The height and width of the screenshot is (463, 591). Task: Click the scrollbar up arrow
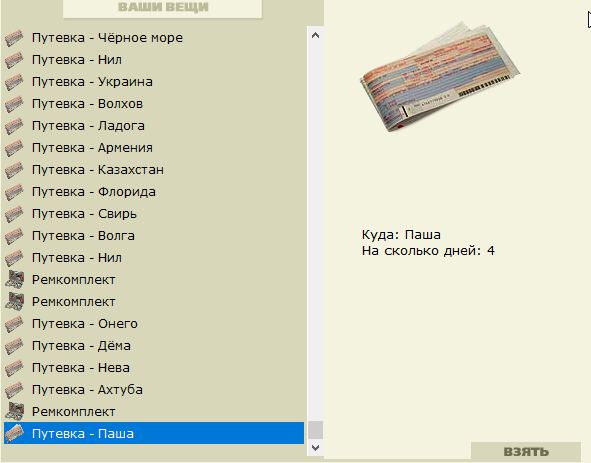[315, 35]
